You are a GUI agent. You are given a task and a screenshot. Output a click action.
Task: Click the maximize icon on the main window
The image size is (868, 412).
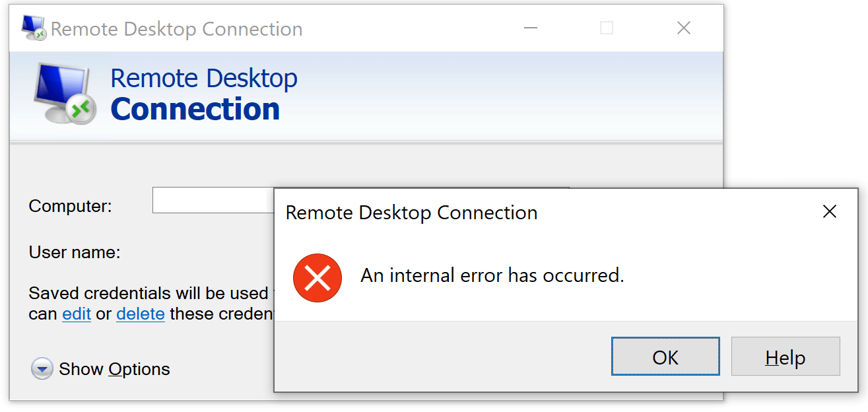point(606,28)
